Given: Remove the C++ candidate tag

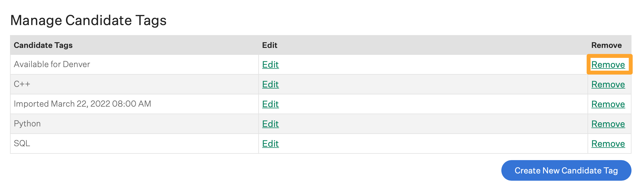Looking at the screenshot, I should coord(608,84).
